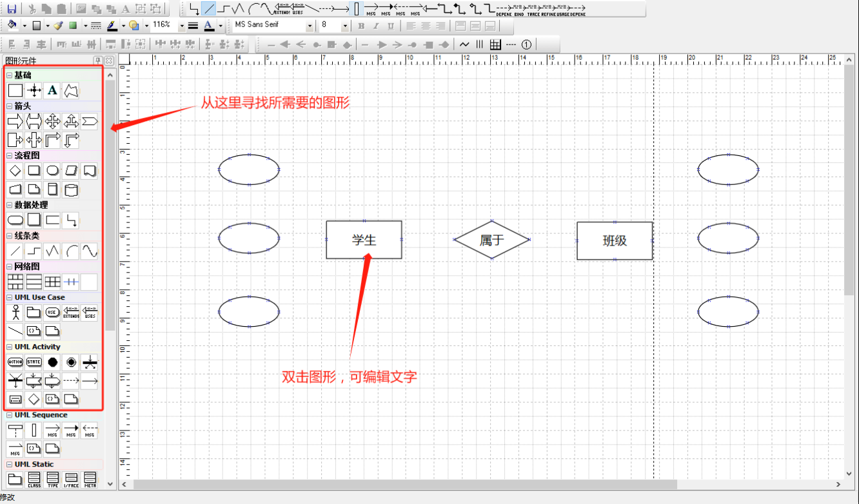The width and height of the screenshot is (859, 504).
Task: Select the EXTENDS arrow in UML Use Case
Action: pyautogui.click(x=72, y=312)
